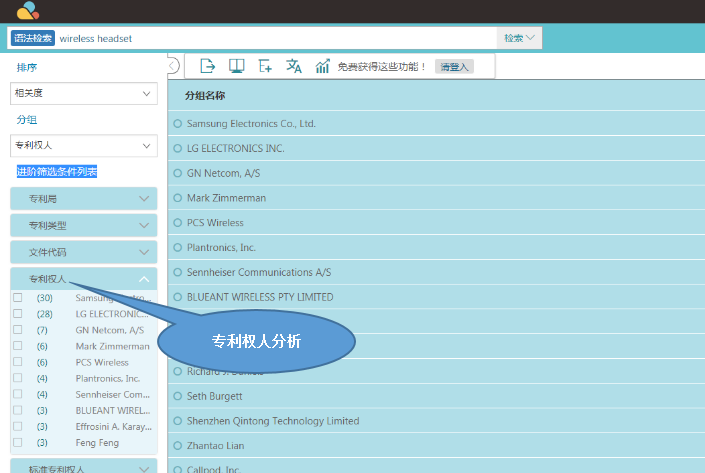Check the Sennheiser Com (4) checkbox

point(18,394)
